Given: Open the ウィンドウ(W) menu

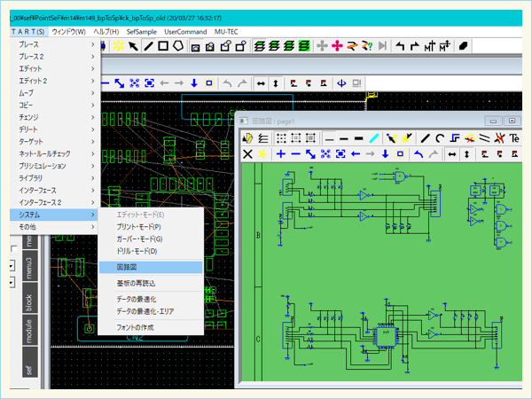Looking at the screenshot, I should click(x=68, y=31).
